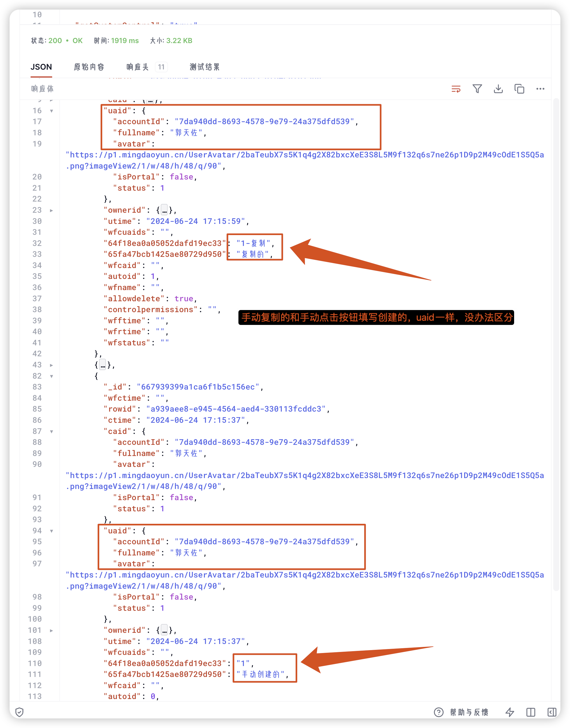570x728 pixels.
Task: Collapse the uaid object on line 16
Action: click(x=51, y=111)
